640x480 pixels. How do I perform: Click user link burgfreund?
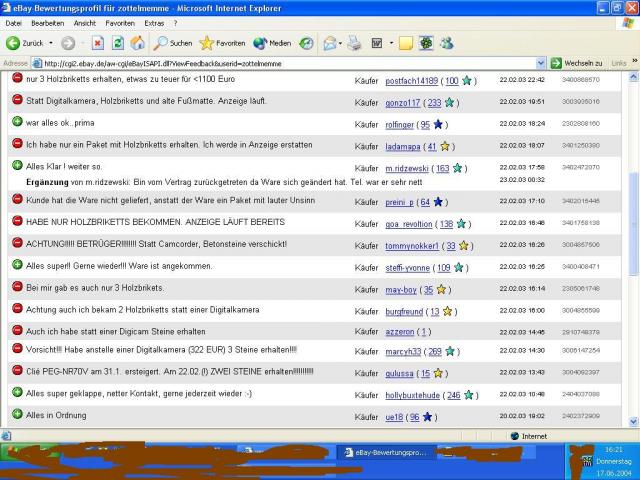click(x=404, y=312)
